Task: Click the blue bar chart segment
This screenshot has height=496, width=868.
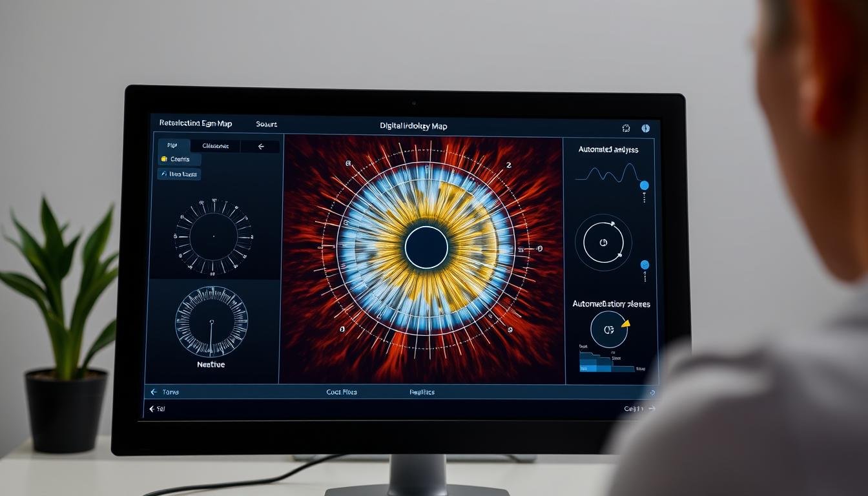Action: coord(588,368)
